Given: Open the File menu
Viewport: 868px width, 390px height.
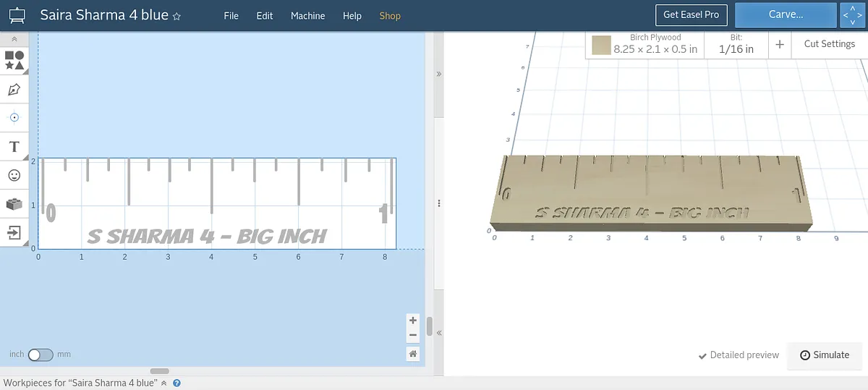Looking at the screenshot, I should pos(231,16).
